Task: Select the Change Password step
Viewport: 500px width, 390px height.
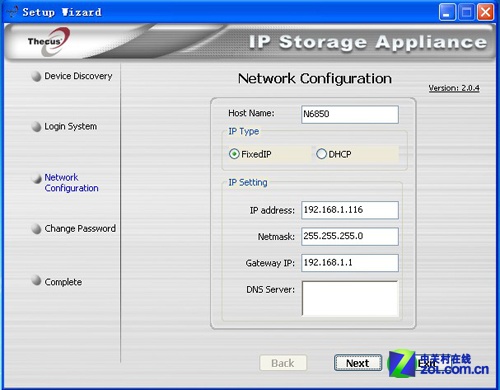Action: [80, 228]
